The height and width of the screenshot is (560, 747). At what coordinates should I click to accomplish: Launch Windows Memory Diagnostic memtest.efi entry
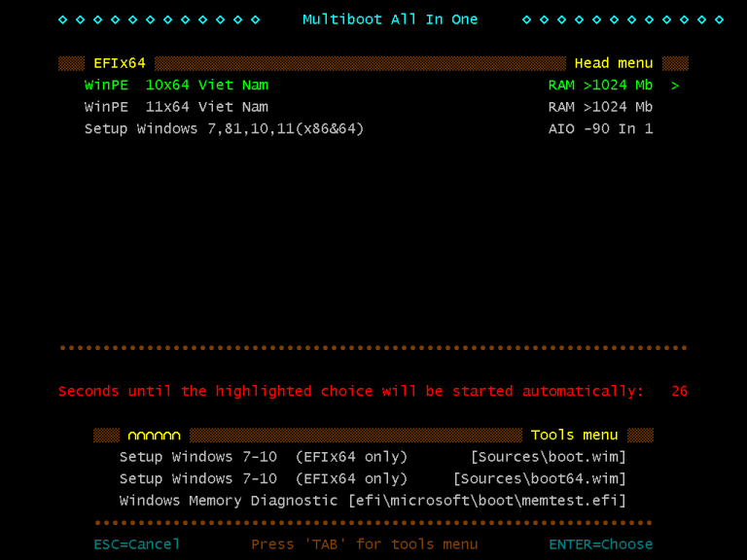pyautogui.click(x=373, y=501)
